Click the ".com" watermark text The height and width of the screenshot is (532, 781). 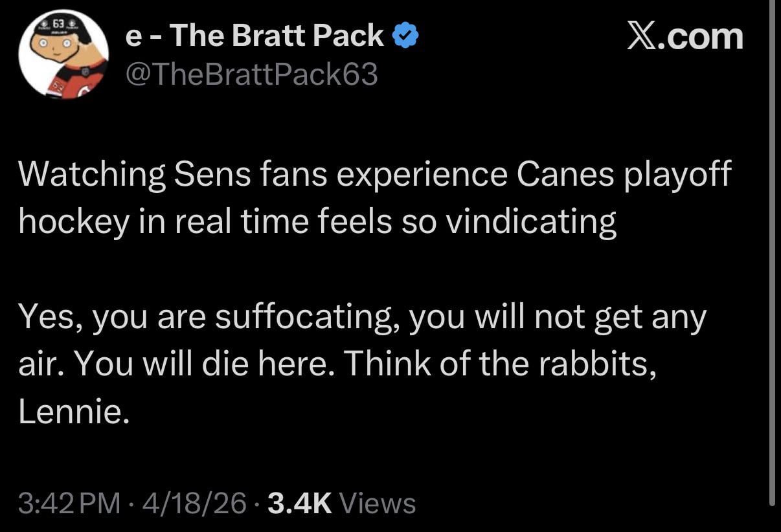(x=701, y=37)
